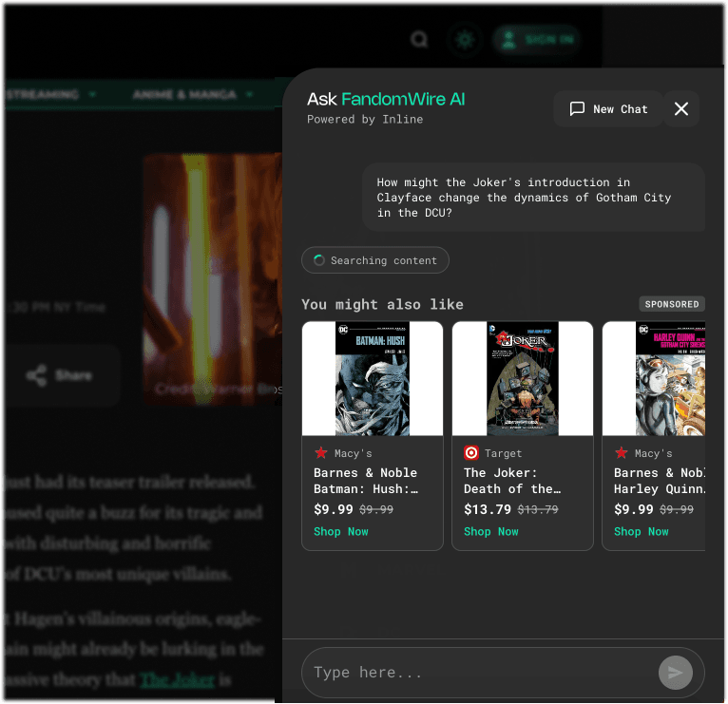The width and height of the screenshot is (728, 704).
Task: Open 'The Joker' link in article text
Action: pos(177,680)
